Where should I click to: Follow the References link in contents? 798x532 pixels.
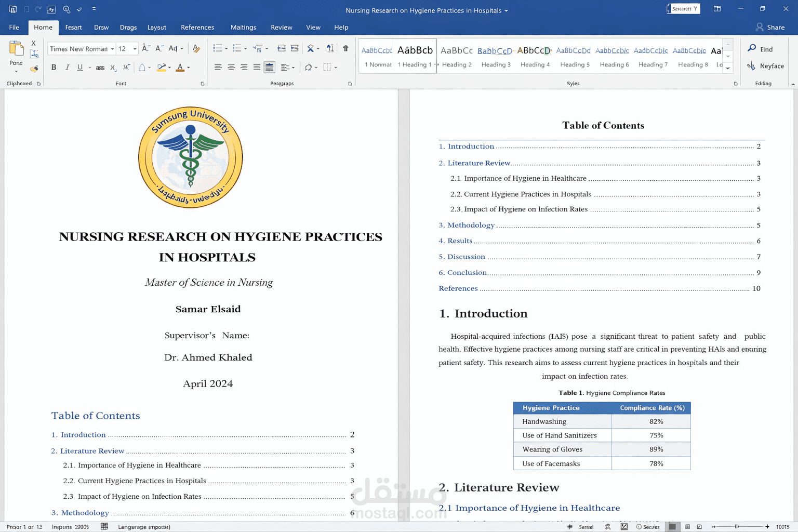tap(458, 288)
